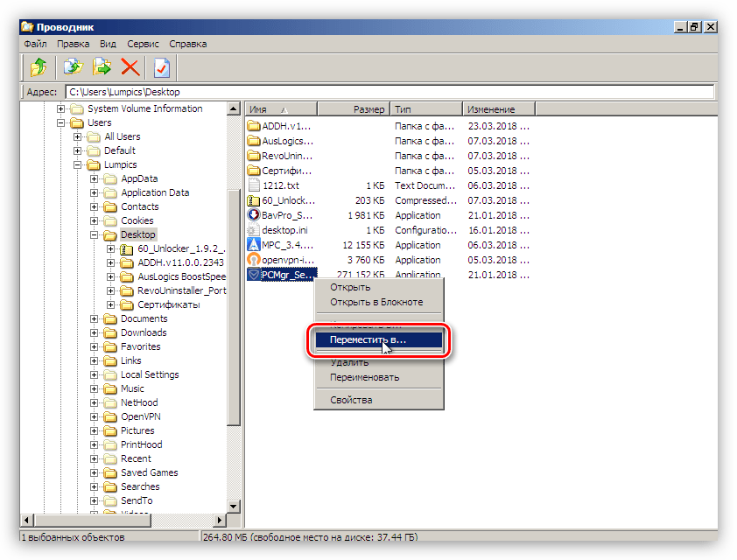Expand the Documents folder in tree
The height and width of the screenshot is (560, 737).
pos(95,318)
